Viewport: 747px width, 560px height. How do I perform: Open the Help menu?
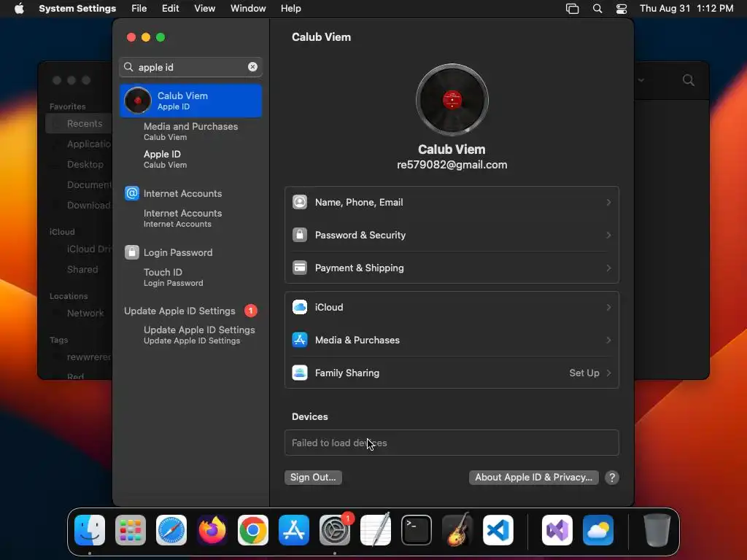click(x=290, y=9)
